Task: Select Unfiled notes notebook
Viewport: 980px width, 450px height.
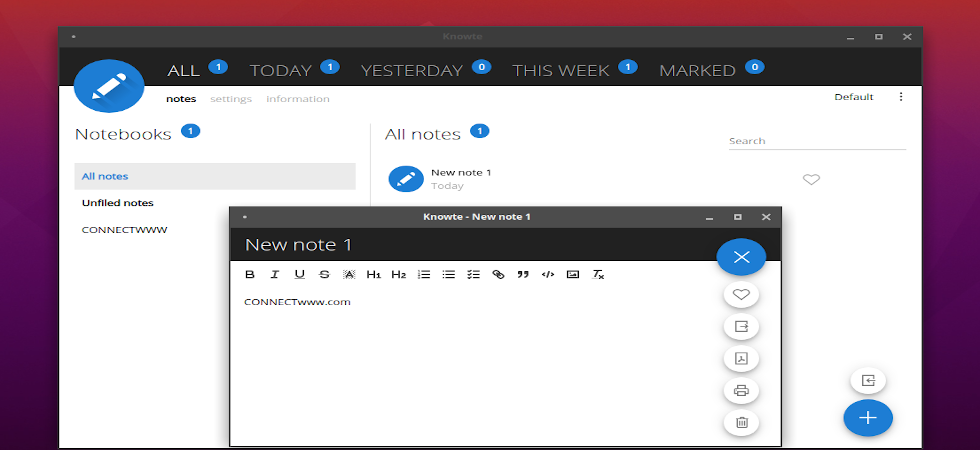Action: 215,203
